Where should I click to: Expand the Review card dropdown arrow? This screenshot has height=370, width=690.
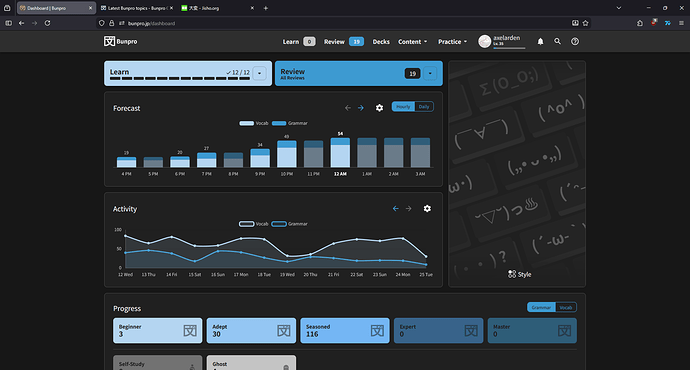(430, 73)
